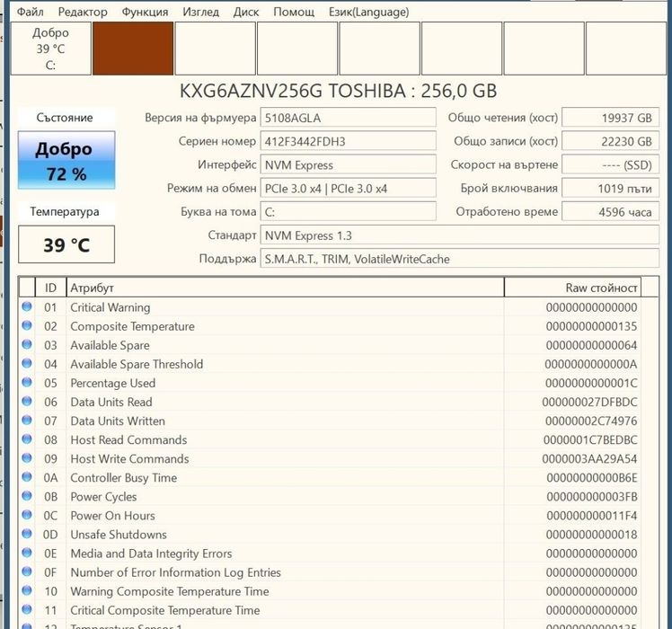Click raw value 000000000011F4
Image resolution: width=672 pixels, height=629 pixels.
592,516
